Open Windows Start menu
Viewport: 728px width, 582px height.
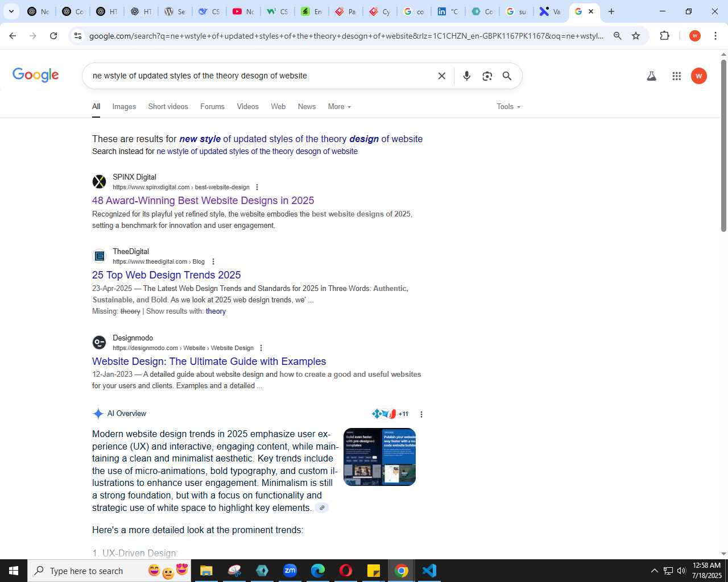tap(14, 571)
